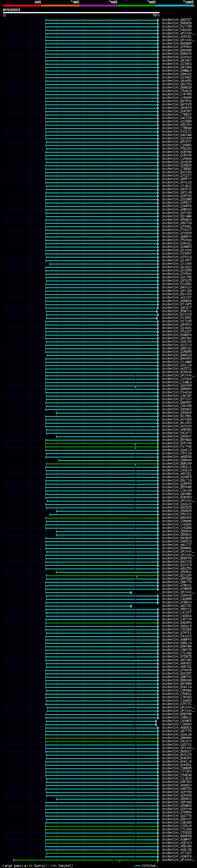The image size is (197, 868).
Task: Select the UniRef100_B0KCJ8 label
Action: click(177, 761)
